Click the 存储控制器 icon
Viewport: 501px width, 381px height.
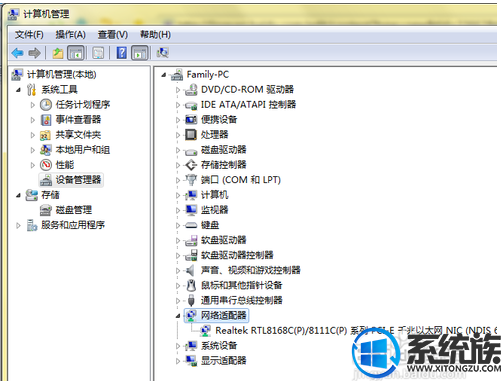point(191,165)
